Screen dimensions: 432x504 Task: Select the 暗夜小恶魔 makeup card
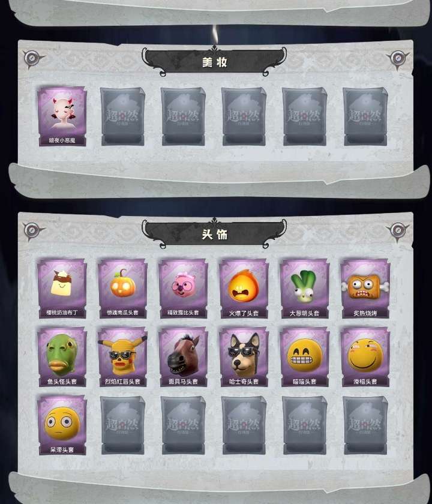coord(62,116)
